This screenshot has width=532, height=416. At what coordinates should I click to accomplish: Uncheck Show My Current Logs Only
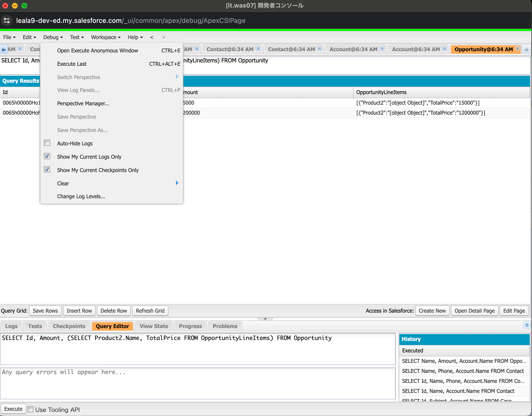47,156
